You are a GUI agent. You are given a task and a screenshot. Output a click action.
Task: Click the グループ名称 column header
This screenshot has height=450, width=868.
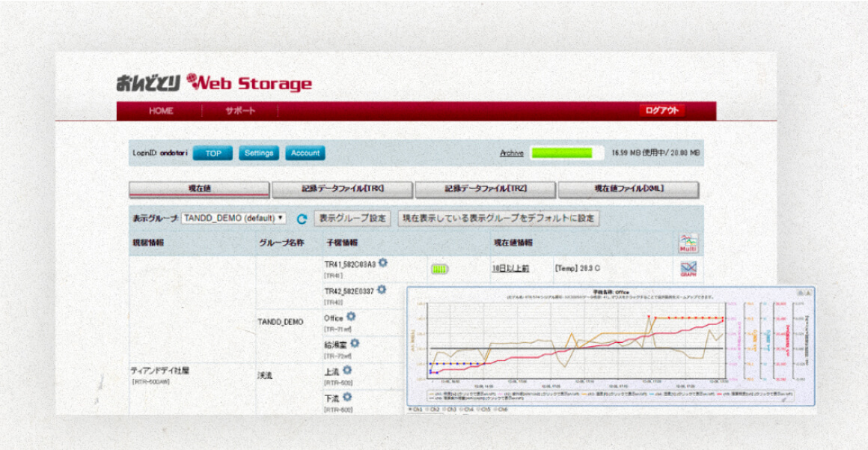[x=281, y=243]
